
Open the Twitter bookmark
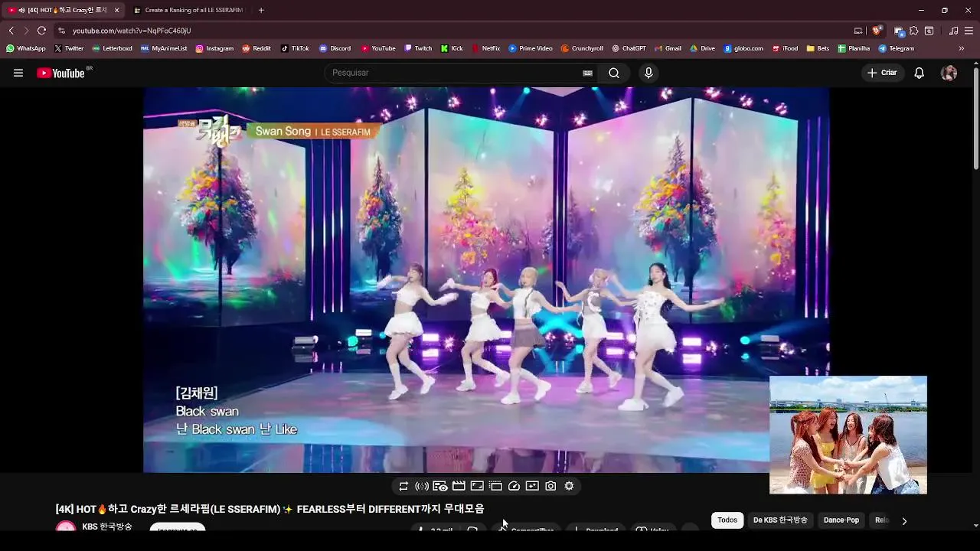68,48
